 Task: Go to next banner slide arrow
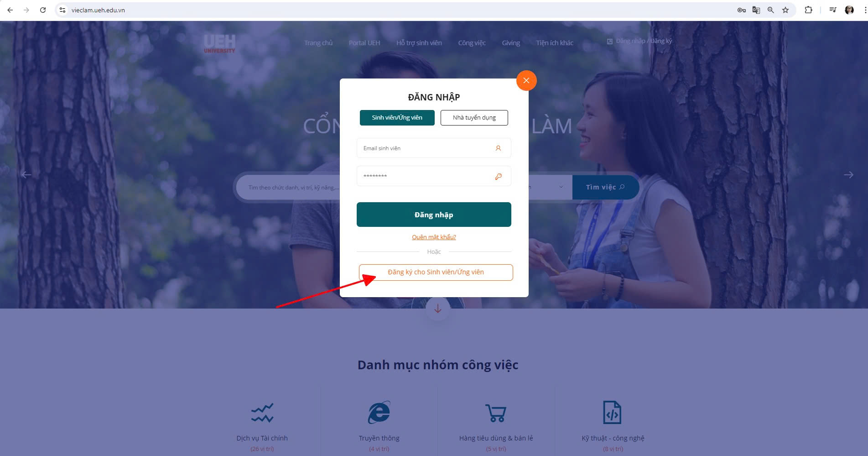pos(848,175)
